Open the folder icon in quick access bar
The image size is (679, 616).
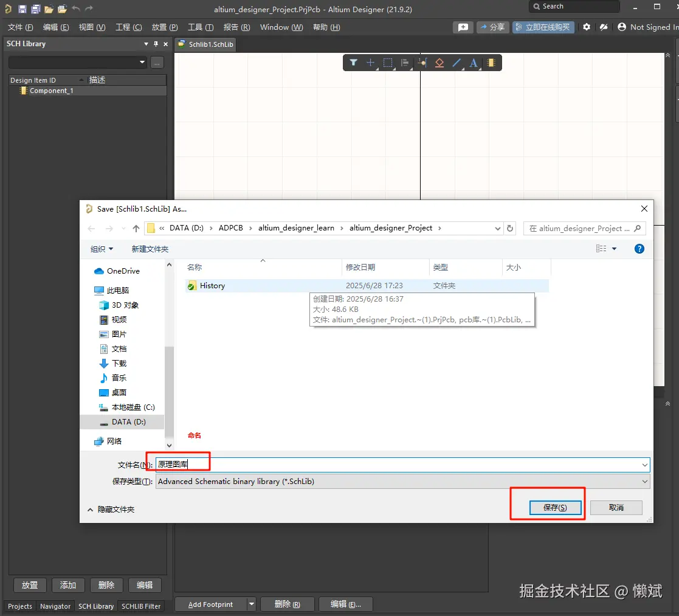tap(49, 9)
